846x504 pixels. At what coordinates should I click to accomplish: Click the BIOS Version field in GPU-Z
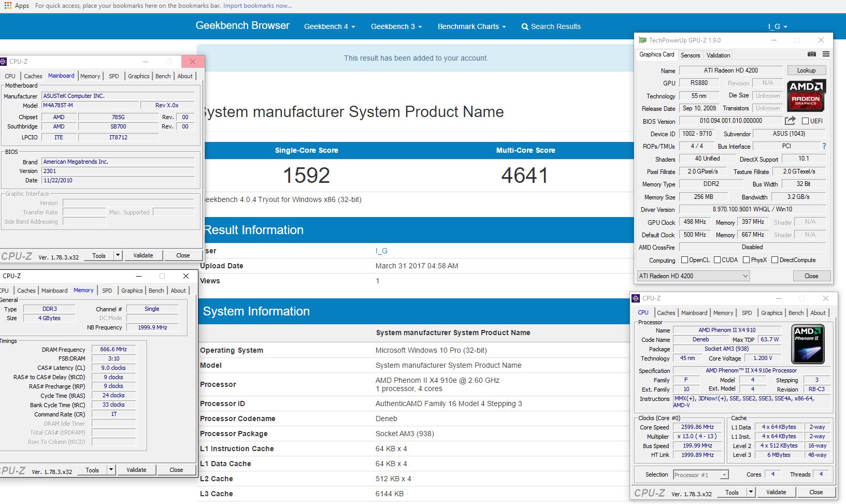(730, 121)
